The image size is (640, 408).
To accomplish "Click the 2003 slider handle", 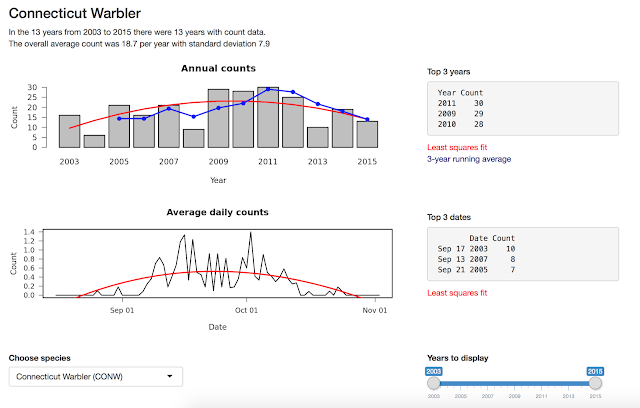I will (x=433, y=383).
